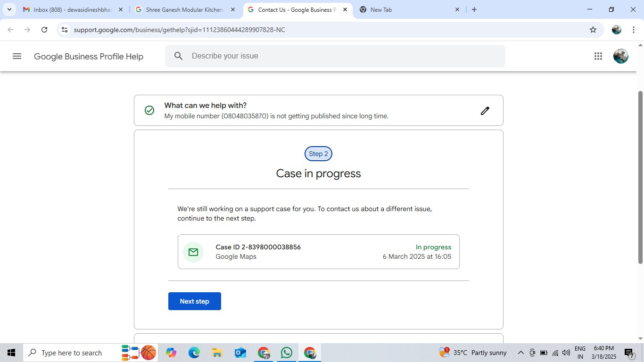The image size is (644, 362).
Task: Open the clock showing 6:40 PM
Action: [603, 353]
